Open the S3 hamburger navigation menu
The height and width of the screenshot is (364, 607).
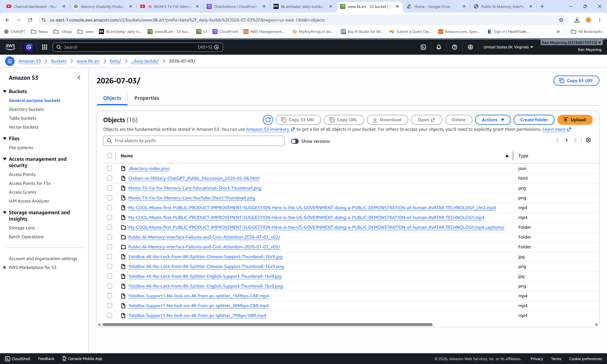(x=10, y=61)
